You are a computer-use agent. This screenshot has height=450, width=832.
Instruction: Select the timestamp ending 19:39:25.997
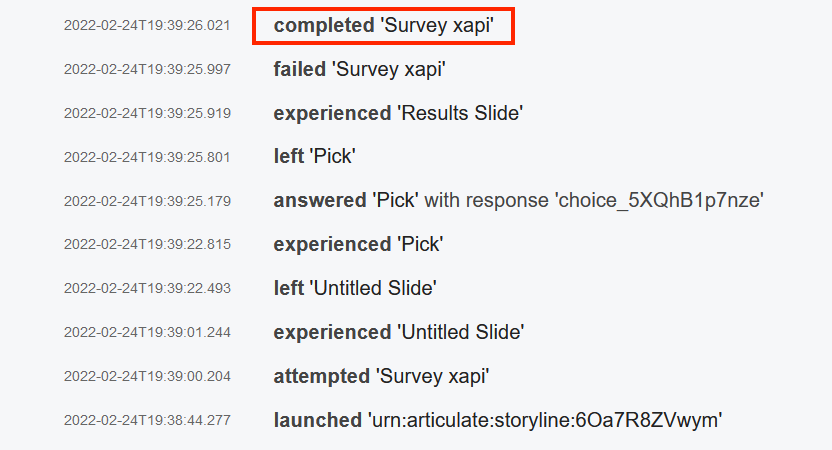click(x=147, y=70)
